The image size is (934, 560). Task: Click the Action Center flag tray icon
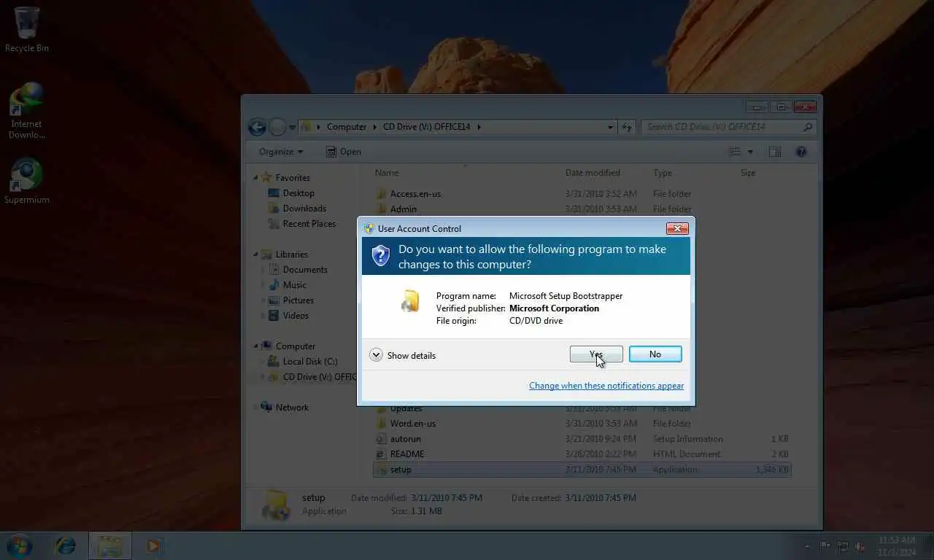point(825,546)
